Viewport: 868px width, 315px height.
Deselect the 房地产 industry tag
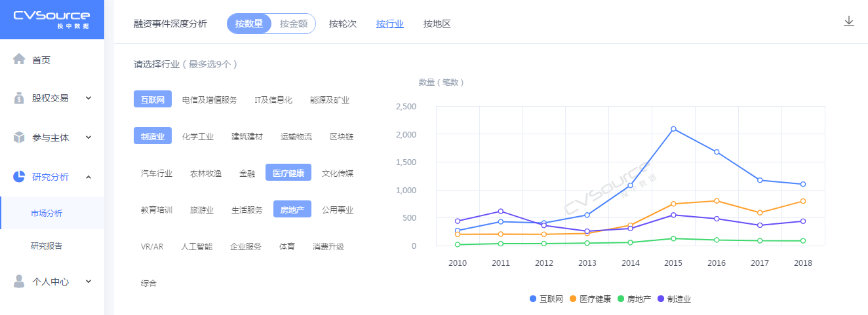tap(292, 210)
